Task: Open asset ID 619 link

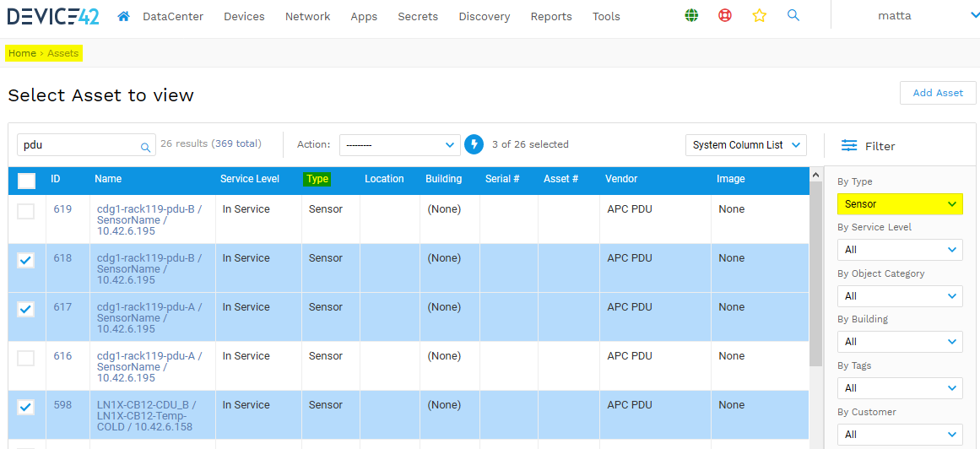Action: click(62, 208)
